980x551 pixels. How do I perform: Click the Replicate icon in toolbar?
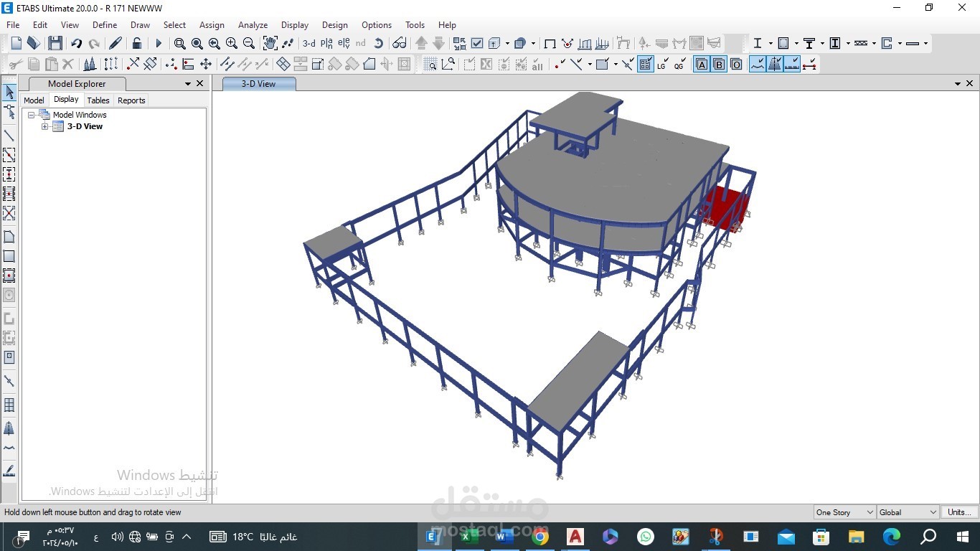point(110,65)
